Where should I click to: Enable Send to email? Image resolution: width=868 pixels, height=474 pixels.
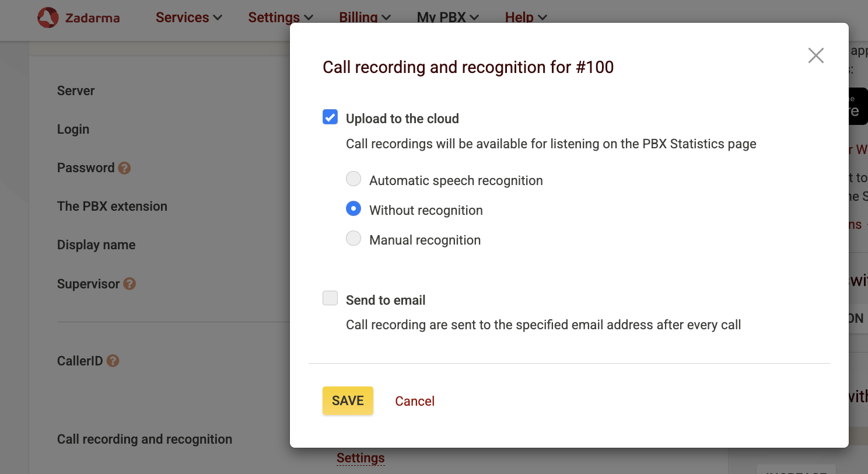pyautogui.click(x=330, y=298)
